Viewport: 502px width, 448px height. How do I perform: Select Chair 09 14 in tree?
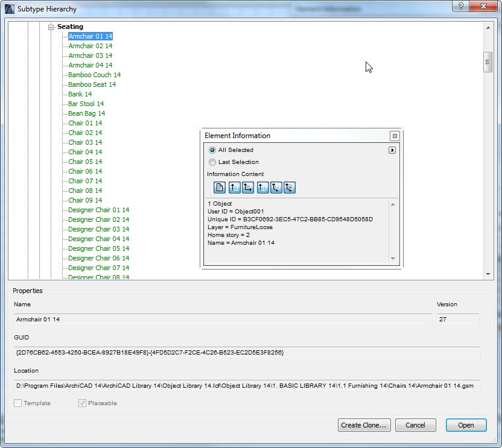[x=85, y=200]
